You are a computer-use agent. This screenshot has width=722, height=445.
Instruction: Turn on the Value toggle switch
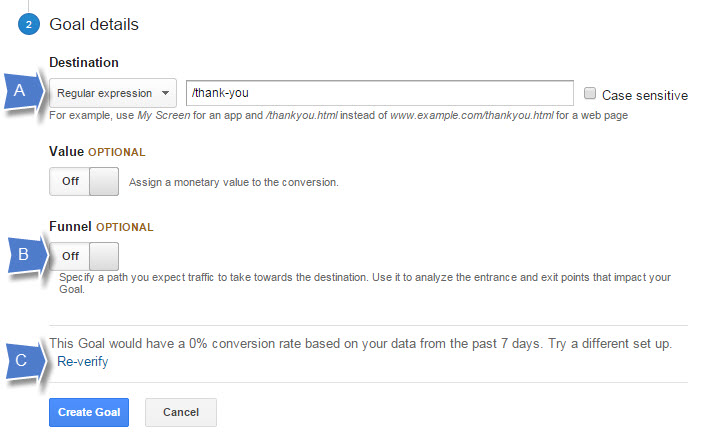[84, 182]
